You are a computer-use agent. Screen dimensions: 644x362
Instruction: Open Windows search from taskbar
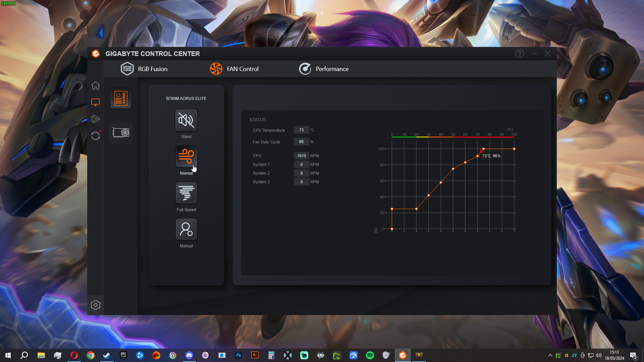(x=24, y=355)
